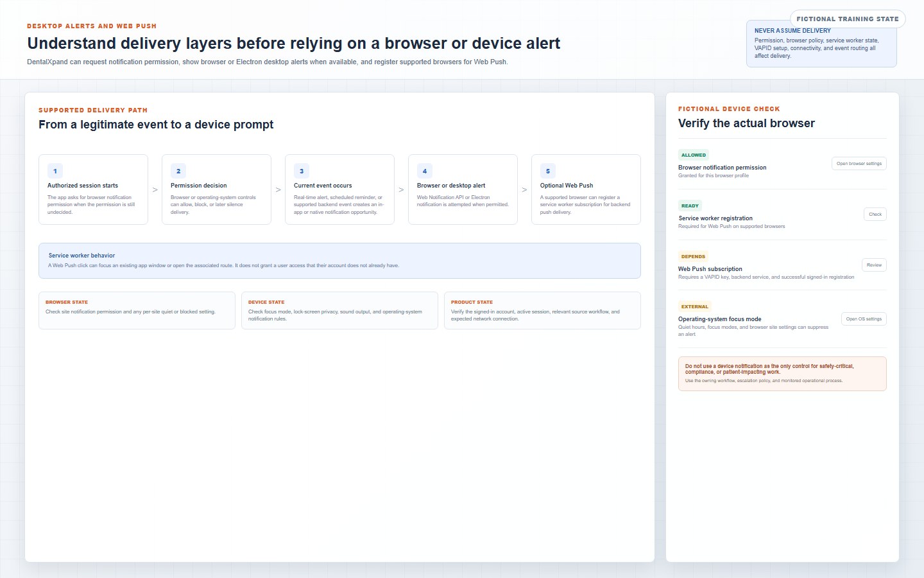Select step 4 number badge
Screen dimensions: 924x578
(x=425, y=171)
